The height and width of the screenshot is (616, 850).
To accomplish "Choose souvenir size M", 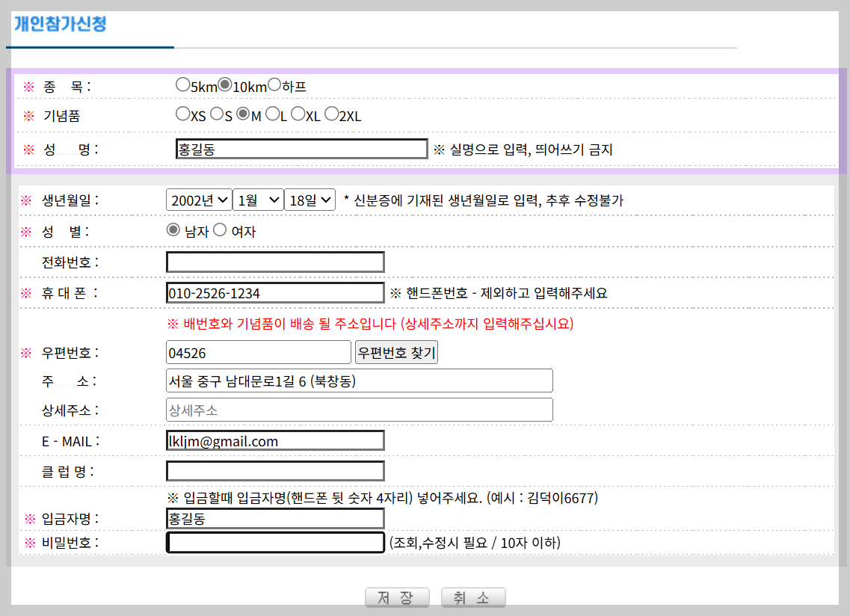I will pos(244,114).
